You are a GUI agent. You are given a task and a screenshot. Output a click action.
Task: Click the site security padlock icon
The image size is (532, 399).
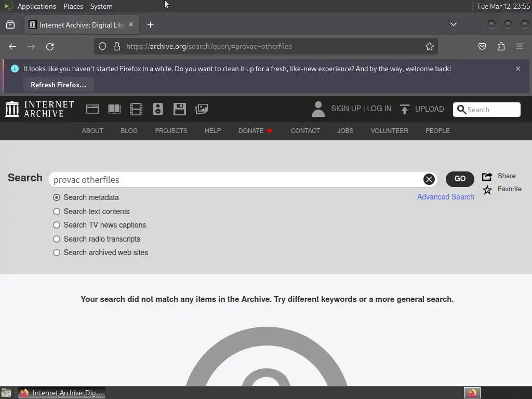(x=117, y=46)
